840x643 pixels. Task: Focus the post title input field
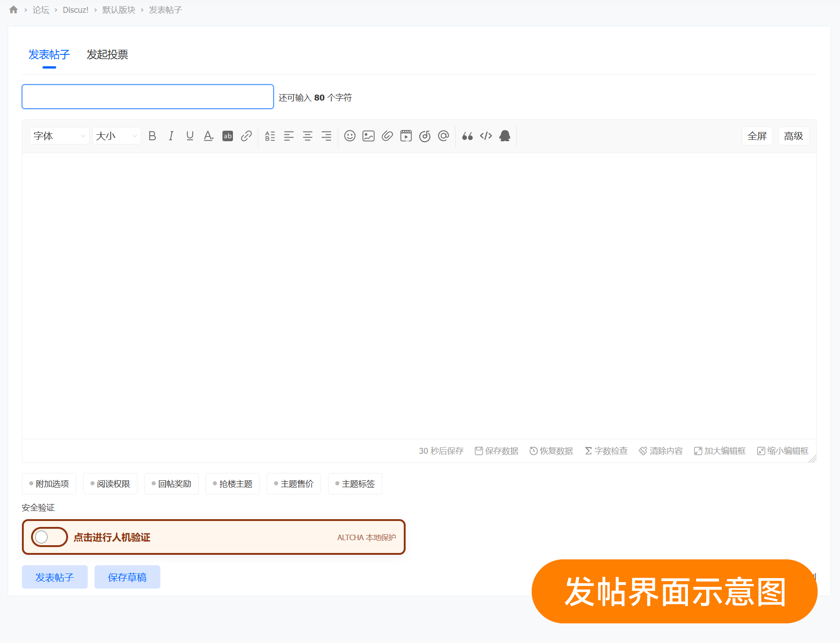point(148,96)
